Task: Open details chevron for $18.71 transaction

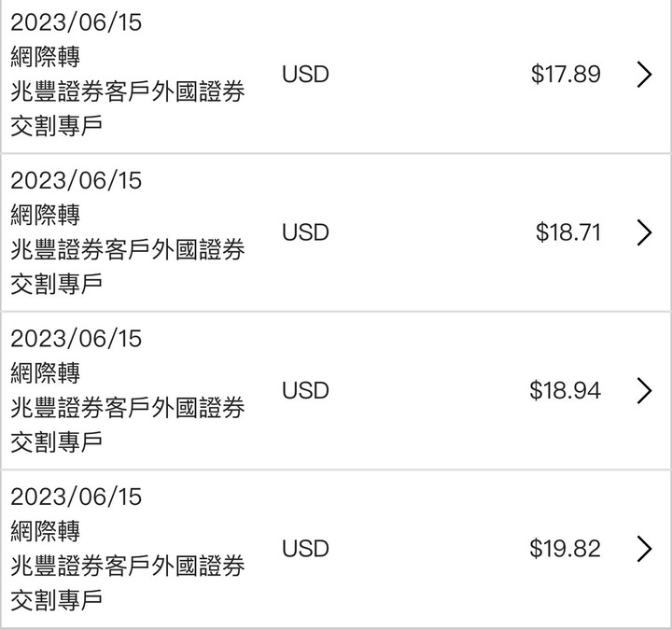Action: tap(644, 232)
